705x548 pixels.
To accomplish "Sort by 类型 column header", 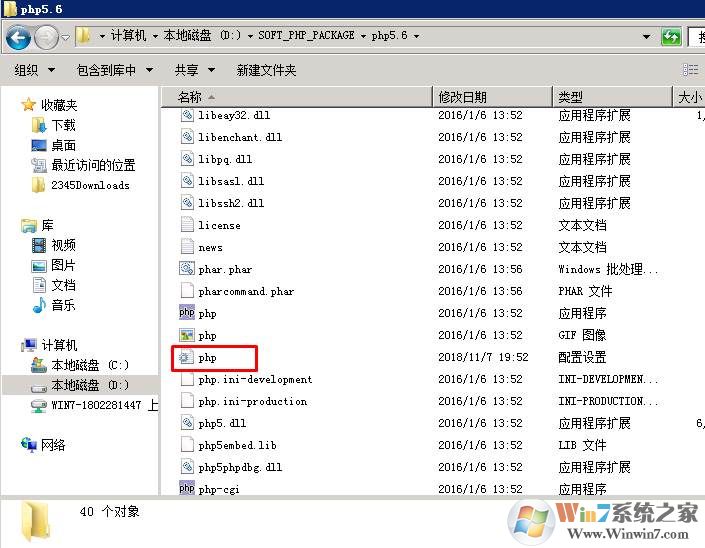I will tap(612, 97).
